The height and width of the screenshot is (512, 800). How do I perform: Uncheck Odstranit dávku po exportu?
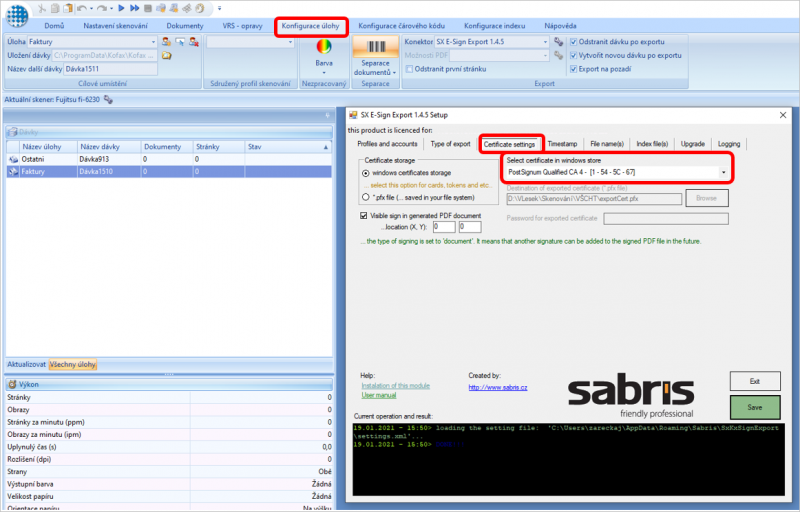[573, 42]
